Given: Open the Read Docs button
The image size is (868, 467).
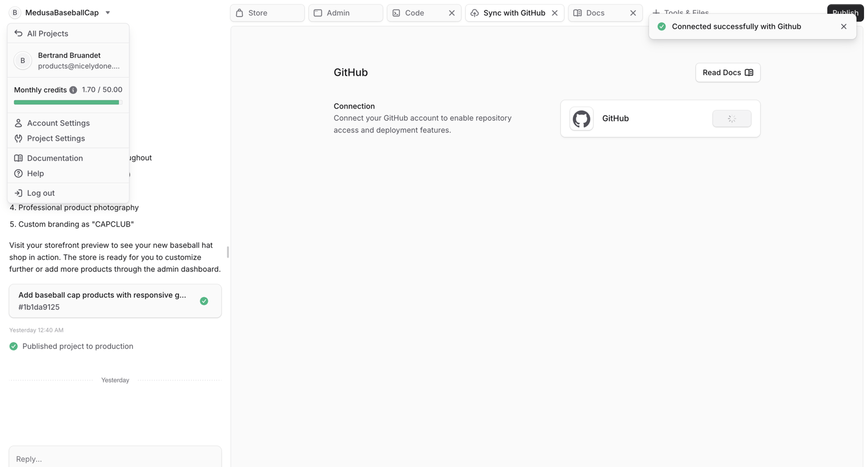Looking at the screenshot, I should (x=727, y=72).
